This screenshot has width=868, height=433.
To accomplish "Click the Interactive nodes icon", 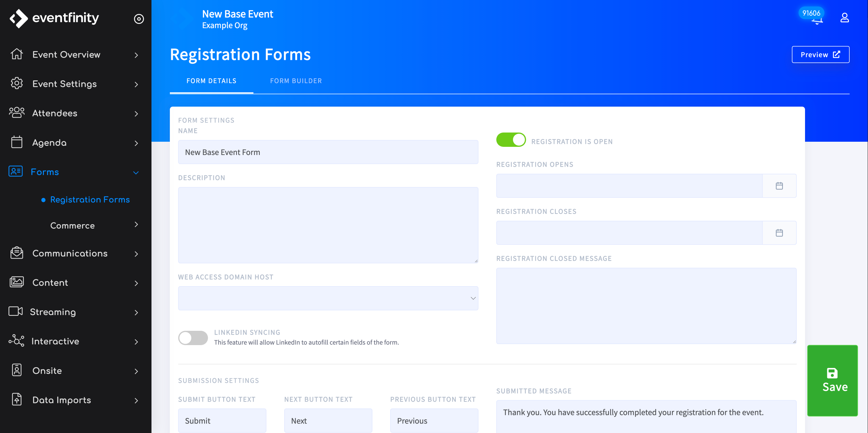I will tap(16, 341).
